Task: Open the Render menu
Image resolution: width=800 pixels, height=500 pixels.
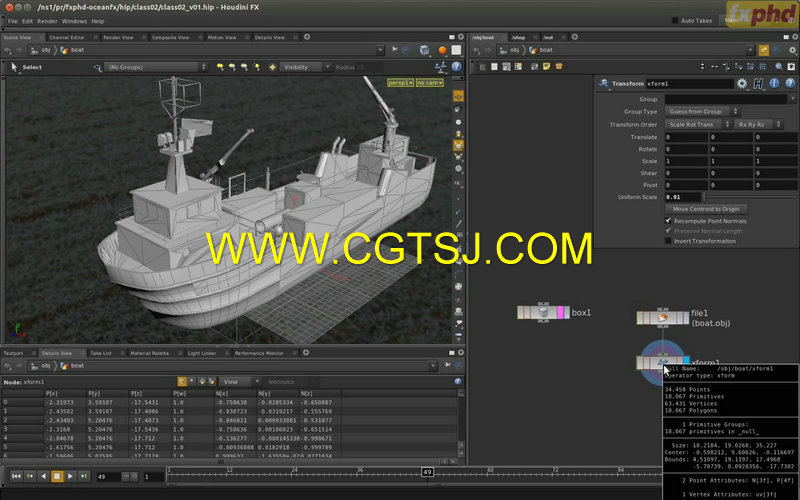Action: click(47, 21)
